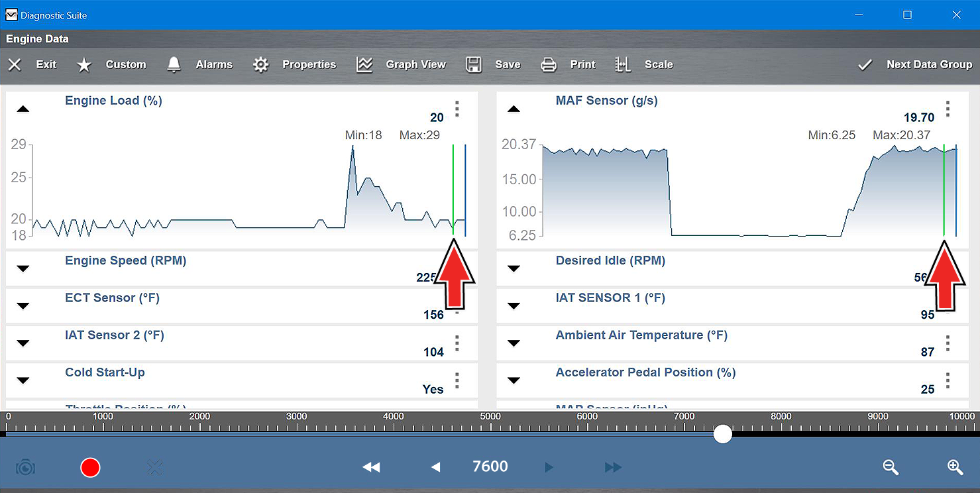Step back one frame in playback
Screen dimensions: 980x493
click(x=435, y=467)
